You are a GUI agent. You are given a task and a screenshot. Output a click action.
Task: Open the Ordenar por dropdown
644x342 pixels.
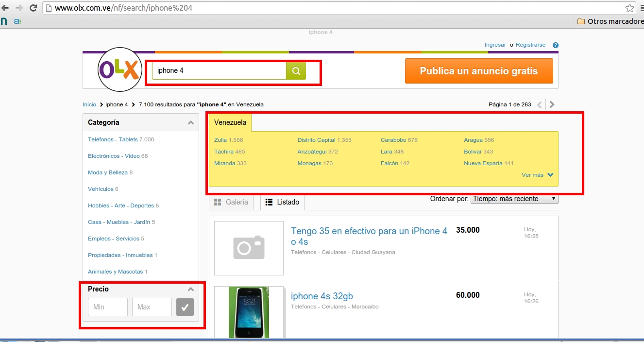click(x=514, y=199)
